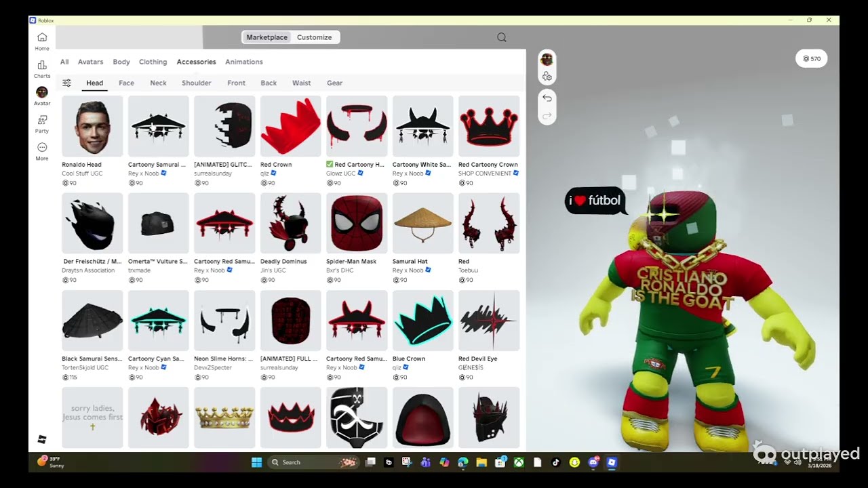Image resolution: width=868 pixels, height=488 pixels.
Task: Select the Spider-Man Mask thumbnail
Action: click(357, 223)
